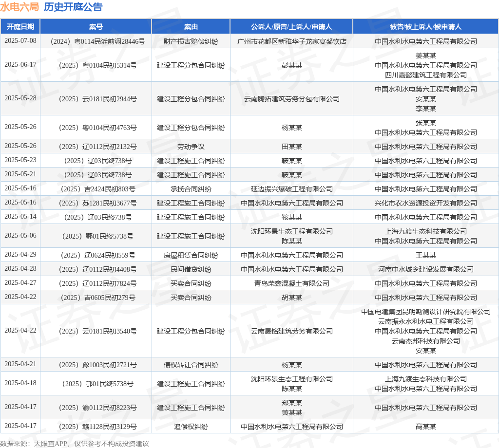Select the 开庭日期 column header
The height and width of the screenshot is (448, 499).
pos(20,27)
